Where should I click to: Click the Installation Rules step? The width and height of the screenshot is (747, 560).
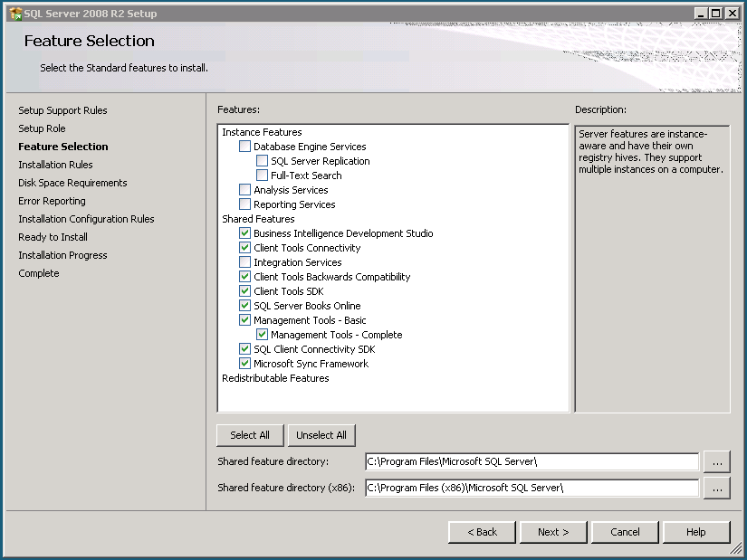click(x=56, y=165)
